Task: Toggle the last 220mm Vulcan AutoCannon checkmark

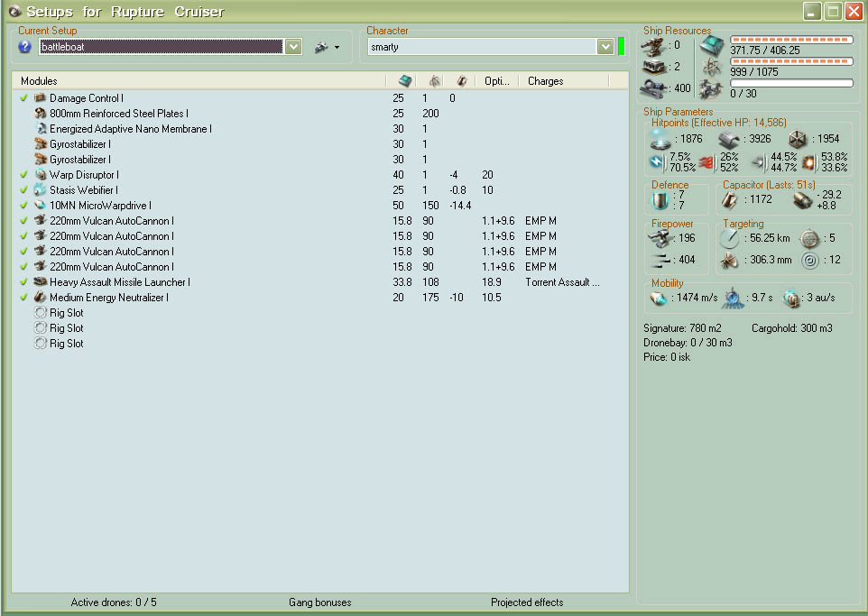Action: tap(23, 267)
